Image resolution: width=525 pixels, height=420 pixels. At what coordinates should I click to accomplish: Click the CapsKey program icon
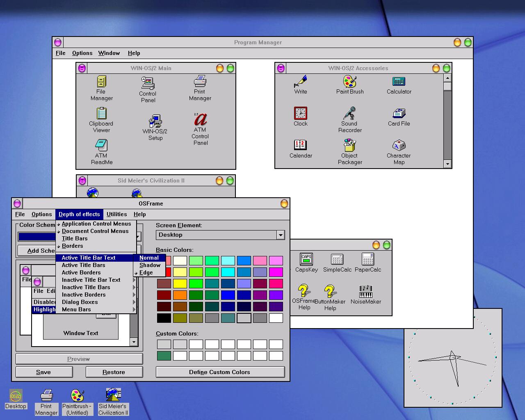click(x=306, y=260)
